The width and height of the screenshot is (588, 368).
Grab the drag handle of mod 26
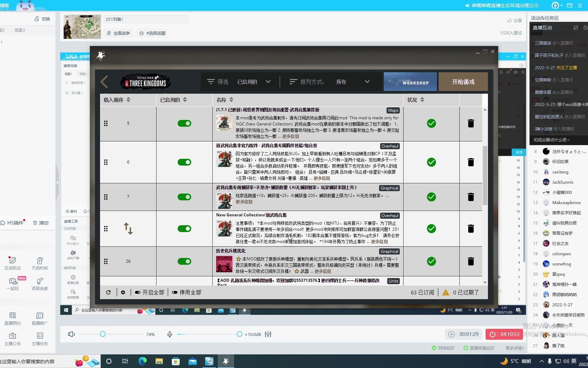[106, 261]
